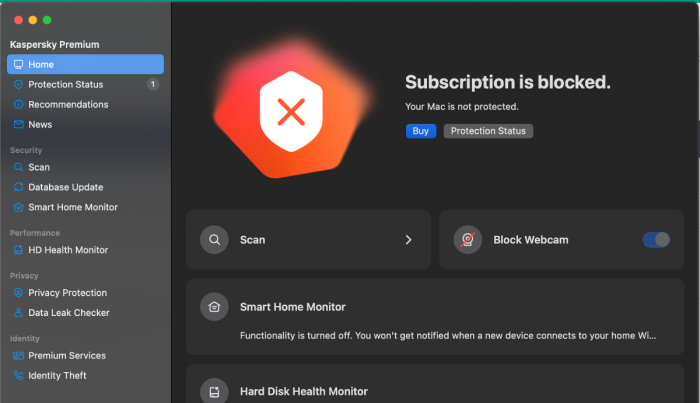Click the Recommendations info icon
700x403 pixels.
click(18, 104)
